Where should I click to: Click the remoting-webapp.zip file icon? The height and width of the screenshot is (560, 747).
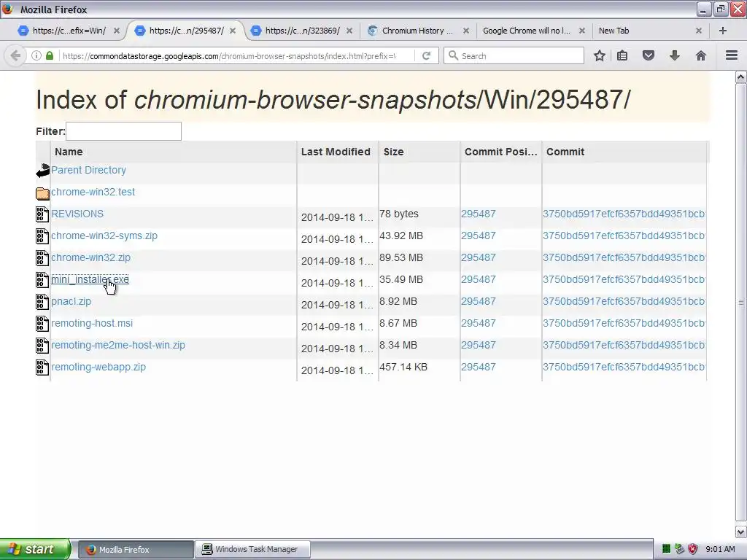[42, 367]
